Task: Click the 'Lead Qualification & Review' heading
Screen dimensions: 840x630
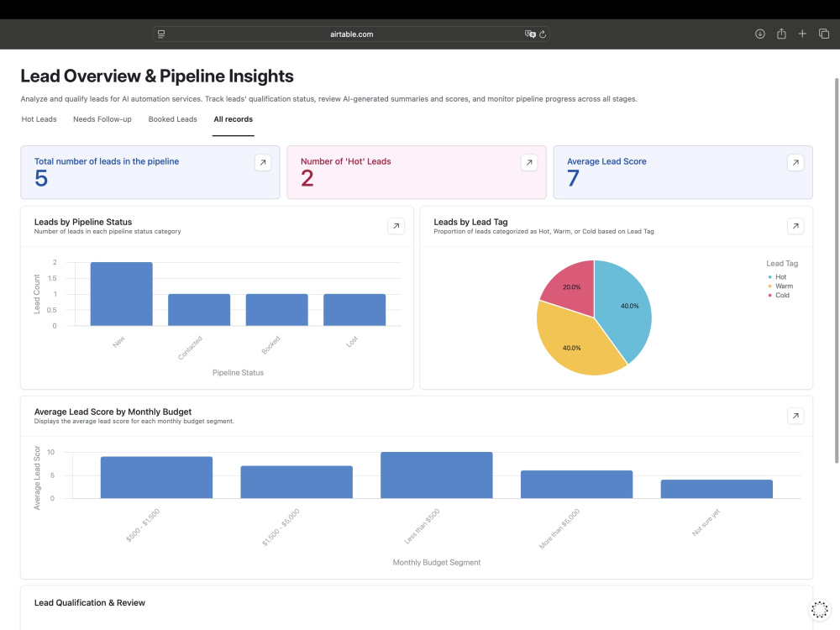Action: click(x=90, y=602)
